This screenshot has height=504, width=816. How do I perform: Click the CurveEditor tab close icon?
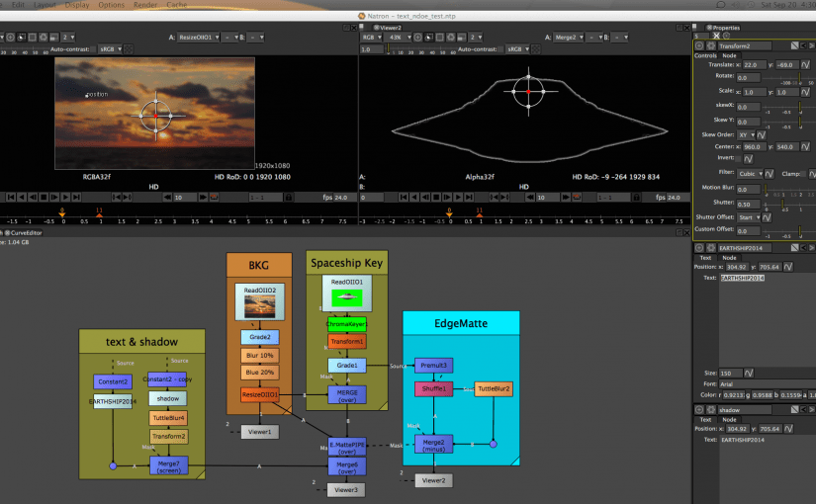pyautogui.click(x=7, y=233)
